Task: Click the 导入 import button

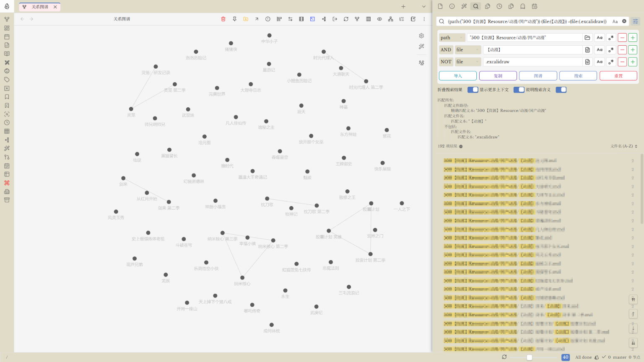Action: 458,76
